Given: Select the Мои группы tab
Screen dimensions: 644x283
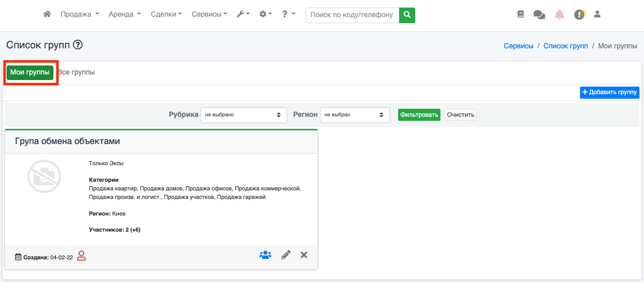Looking at the screenshot, I should click(30, 72).
